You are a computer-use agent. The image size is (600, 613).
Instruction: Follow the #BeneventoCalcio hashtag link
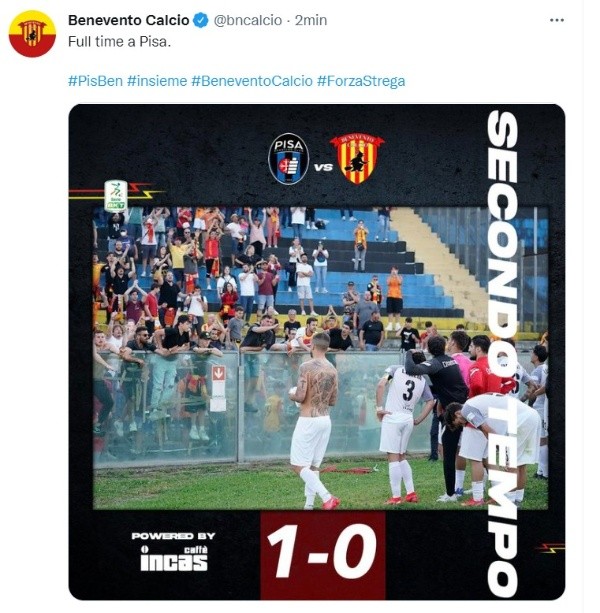[x=252, y=81]
